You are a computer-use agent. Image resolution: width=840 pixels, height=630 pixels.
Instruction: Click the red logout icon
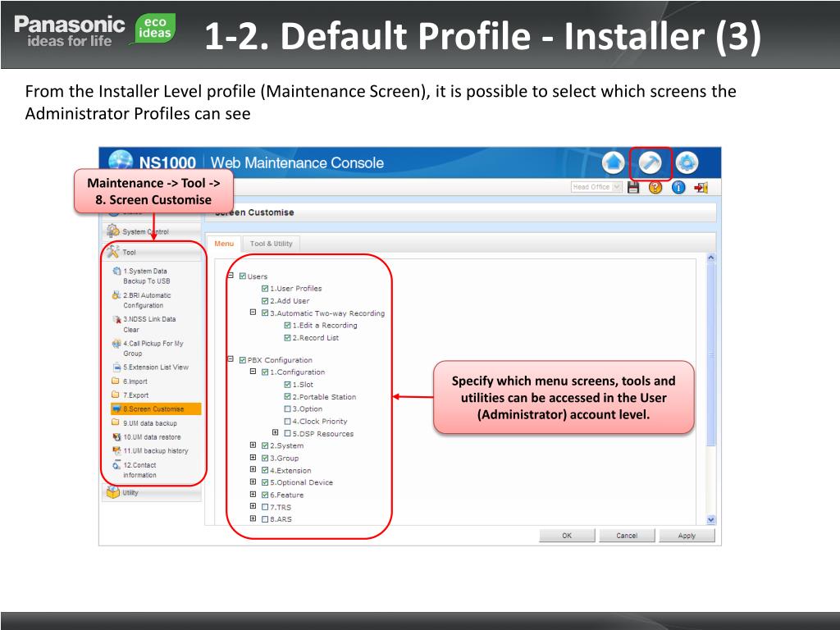coord(701,187)
